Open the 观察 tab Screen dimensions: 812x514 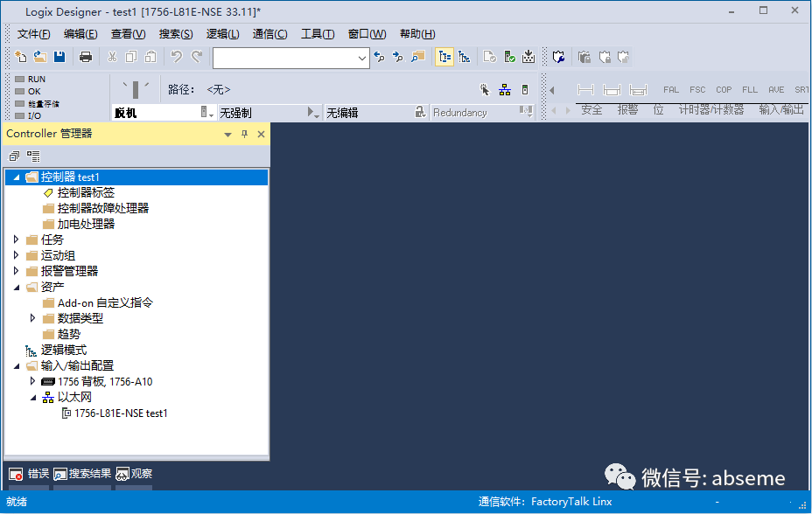click(134, 474)
